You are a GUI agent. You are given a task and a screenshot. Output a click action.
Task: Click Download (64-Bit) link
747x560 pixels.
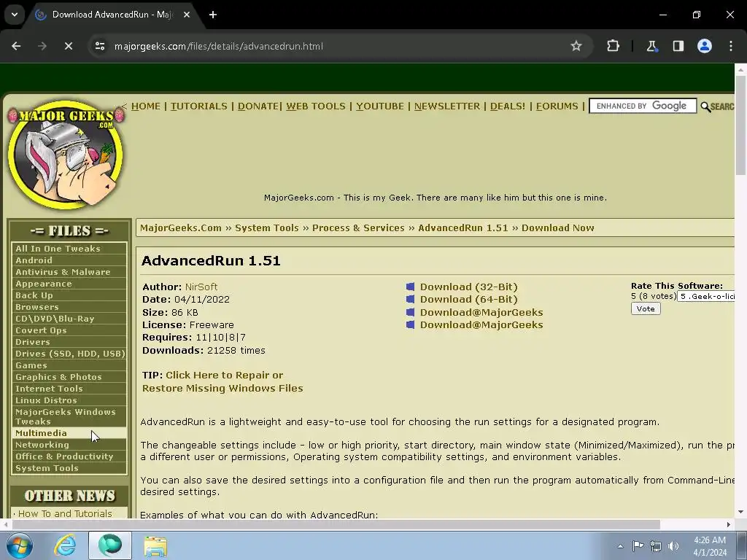[469, 299]
